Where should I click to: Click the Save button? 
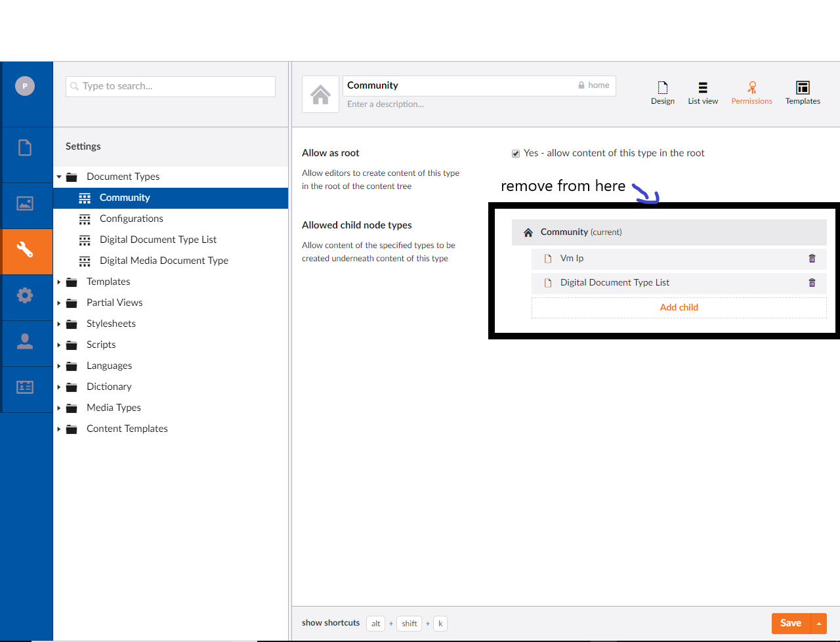[791, 624]
